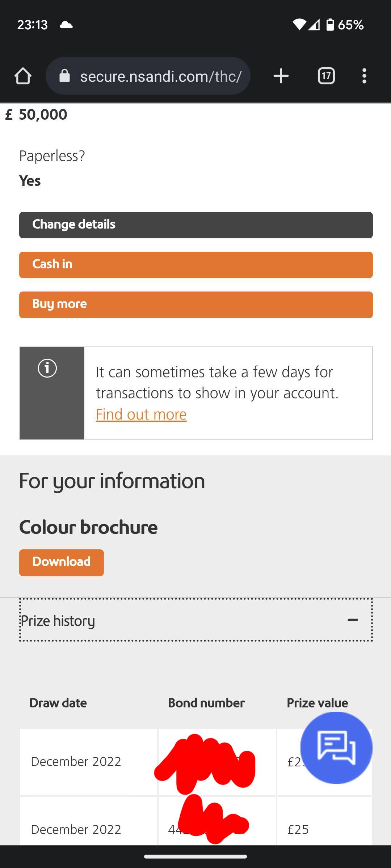Click the Buy more button
Viewport: 391px width, 868px height.
pos(196,305)
